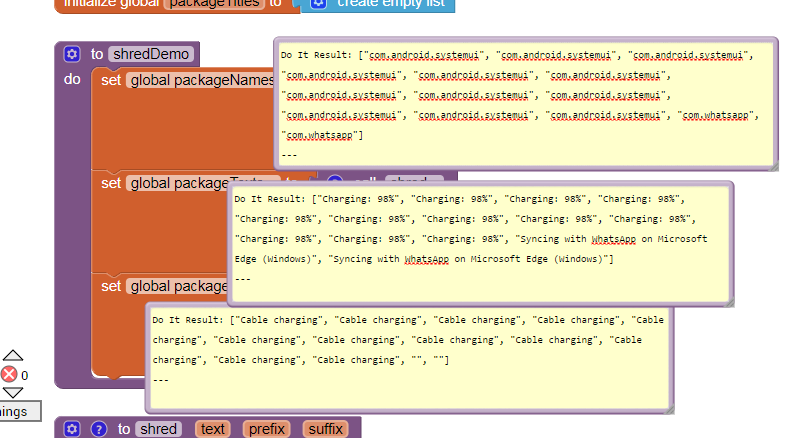Click the gear on create empty list block
The width and height of the screenshot is (797, 438).
point(318,3)
